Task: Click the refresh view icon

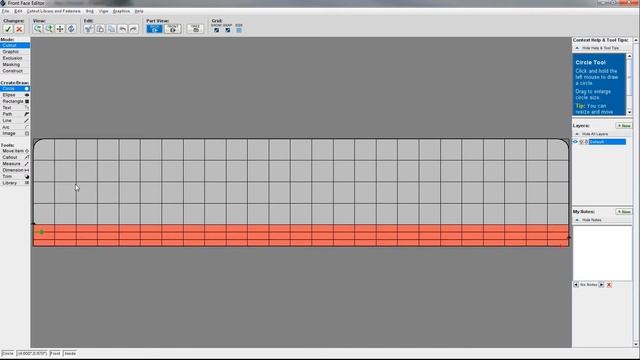Action: pyautogui.click(x=71, y=29)
